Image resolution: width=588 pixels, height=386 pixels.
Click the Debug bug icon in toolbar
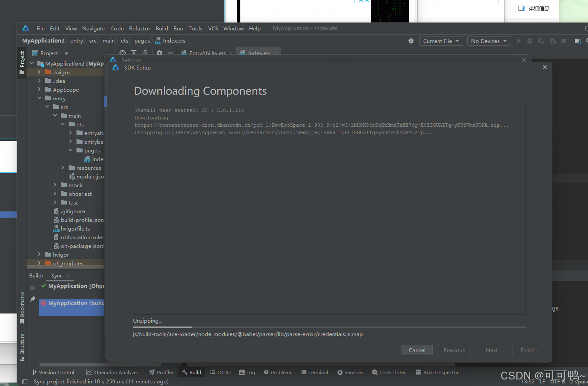click(530, 41)
